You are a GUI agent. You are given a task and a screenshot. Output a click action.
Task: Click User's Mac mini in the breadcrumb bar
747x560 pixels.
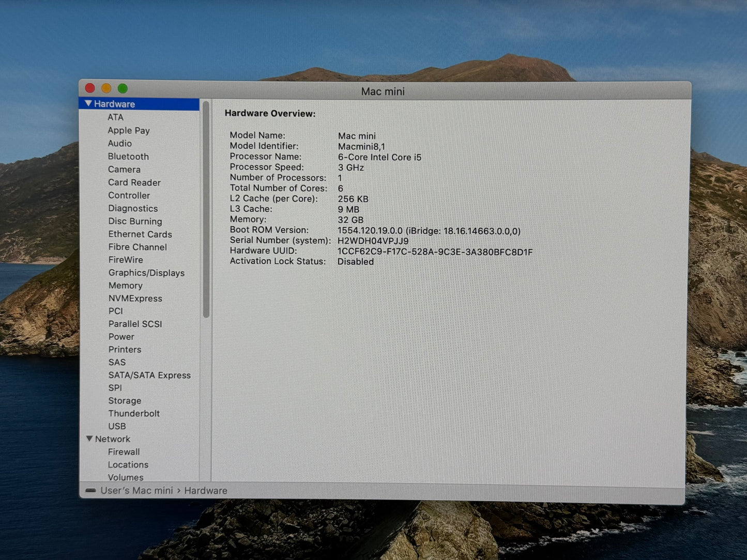click(136, 490)
